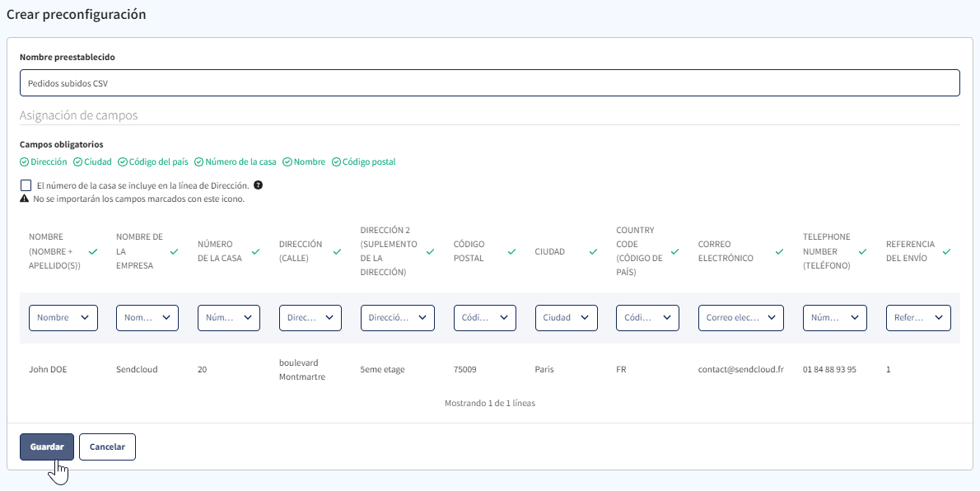Click the green check beside COUNTRY CODE header
Image resolution: width=980 pixels, height=491 pixels.
point(675,251)
